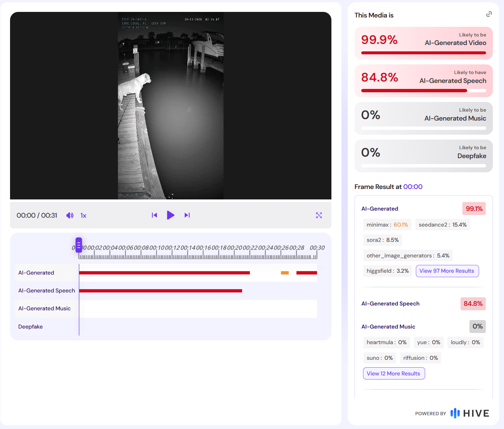Screen dimensions: 504x429
Task: Click the Frame Result 00:00 timestamp
Action: (x=413, y=187)
